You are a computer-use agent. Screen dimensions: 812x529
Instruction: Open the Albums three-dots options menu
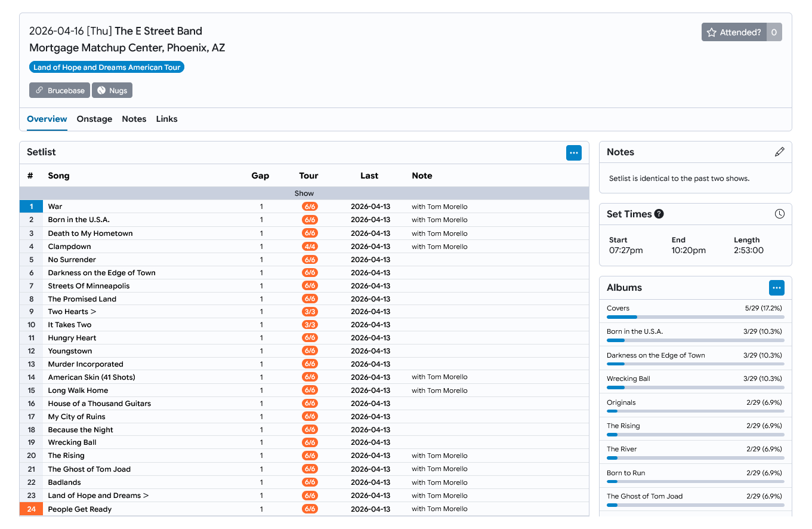click(x=776, y=288)
